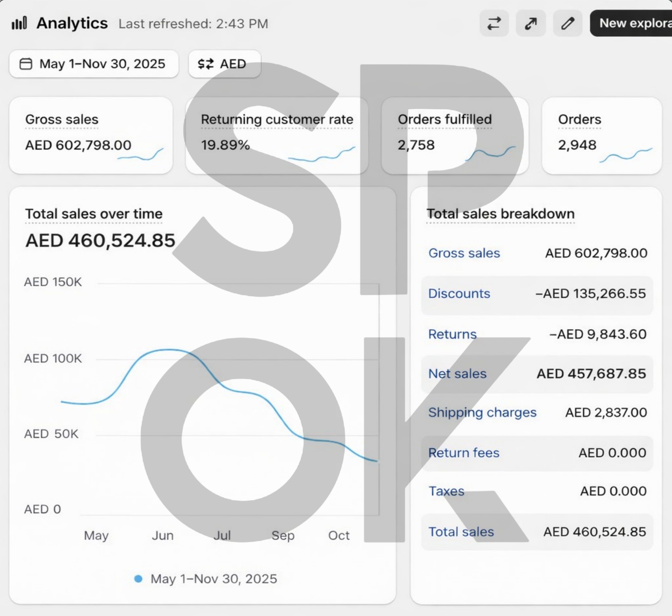
Task: Click the pencil edit icon button
Action: coord(568,23)
